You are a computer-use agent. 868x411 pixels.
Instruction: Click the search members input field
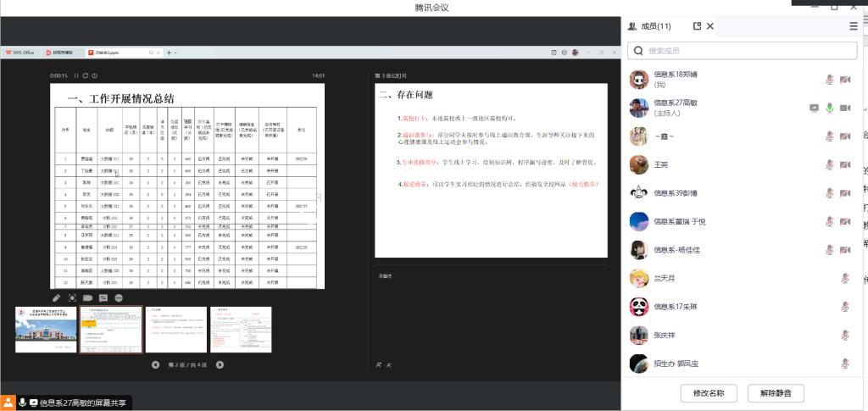[x=744, y=51]
